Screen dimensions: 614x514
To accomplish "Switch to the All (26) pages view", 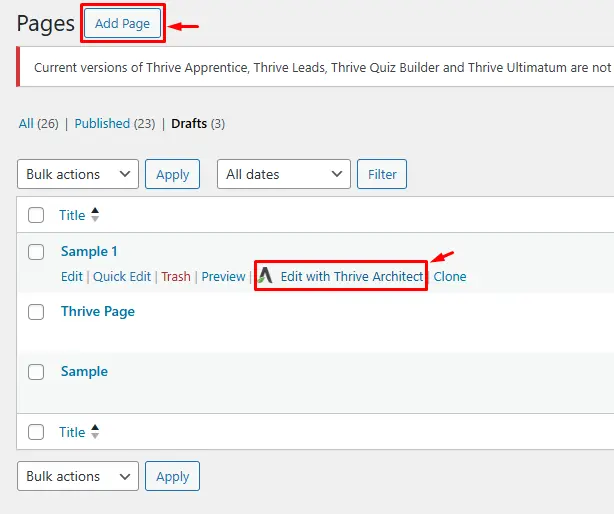I will point(39,124).
